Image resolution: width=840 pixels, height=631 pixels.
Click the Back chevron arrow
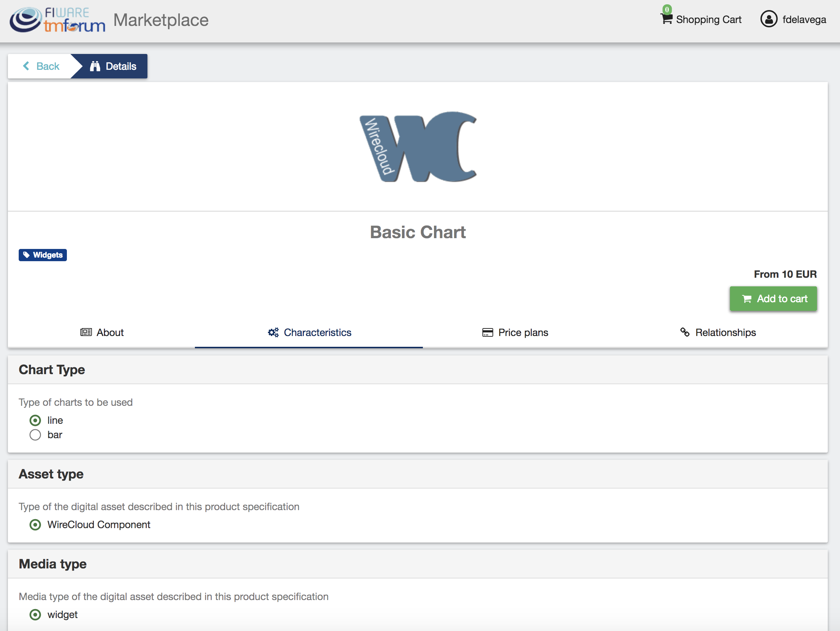click(x=26, y=66)
